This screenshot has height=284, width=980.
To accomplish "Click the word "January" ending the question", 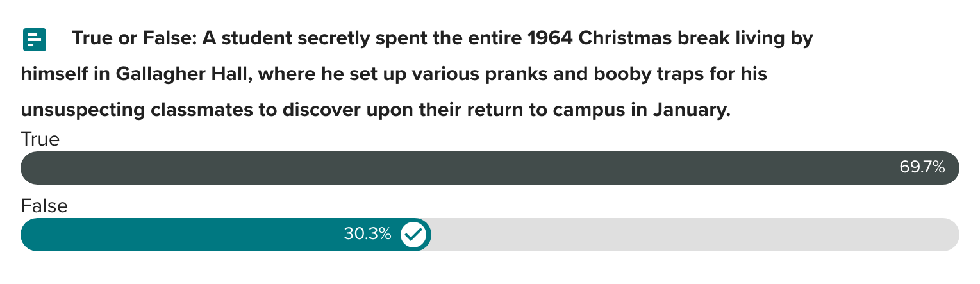I will (x=691, y=110).
